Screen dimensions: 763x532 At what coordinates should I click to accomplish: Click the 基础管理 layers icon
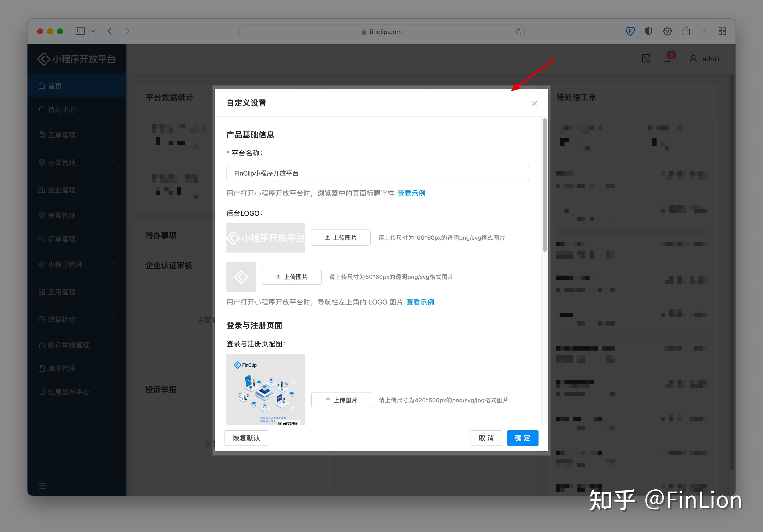pyautogui.click(x=41, y=162)
